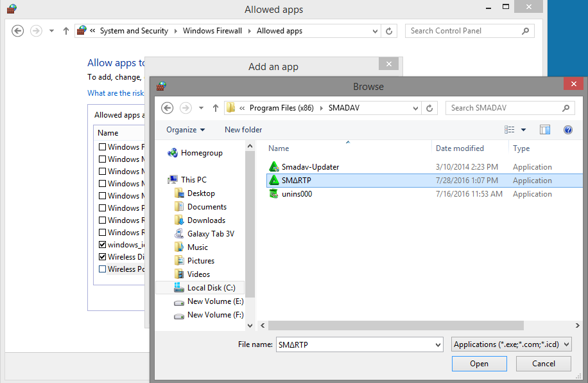
Task: Sort files by the Type column
Action: (x=521, y=148)
